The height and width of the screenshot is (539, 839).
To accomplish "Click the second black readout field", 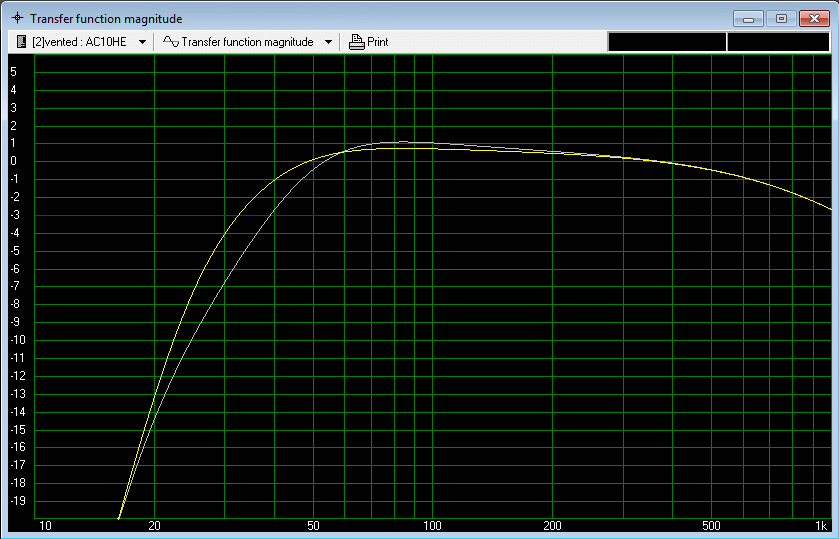I will tap(778, 42).
